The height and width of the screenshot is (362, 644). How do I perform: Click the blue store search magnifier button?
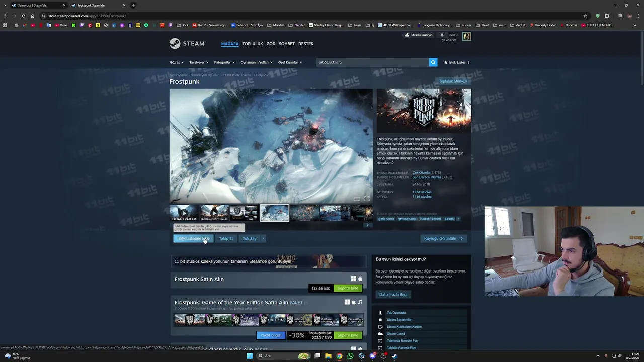[433, 62]
